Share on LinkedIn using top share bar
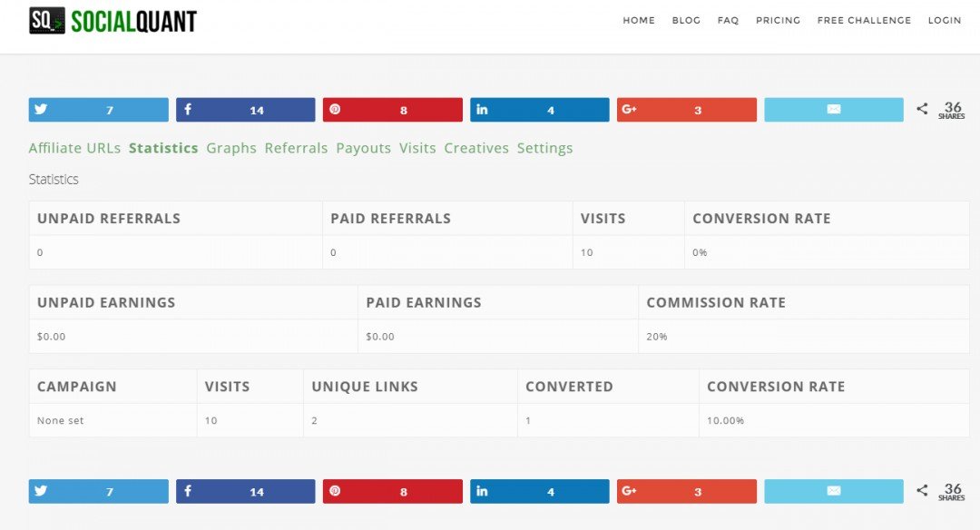 (540, 110)
